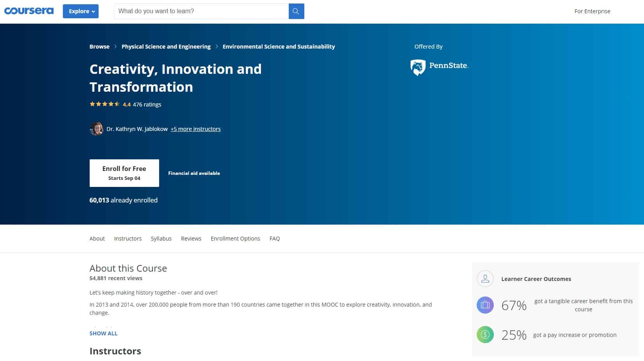
Task: Open the +5 more instructors link
Action: 195,129
